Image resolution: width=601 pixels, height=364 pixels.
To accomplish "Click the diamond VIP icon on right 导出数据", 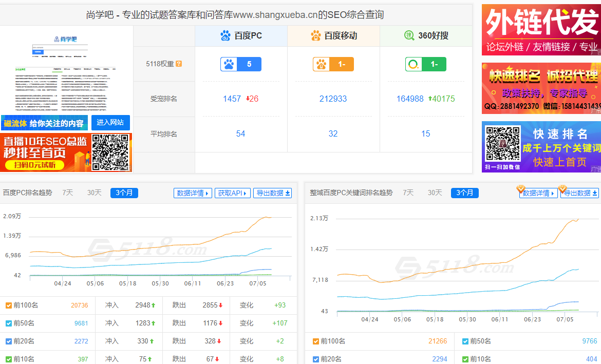I will click(562, 188).
